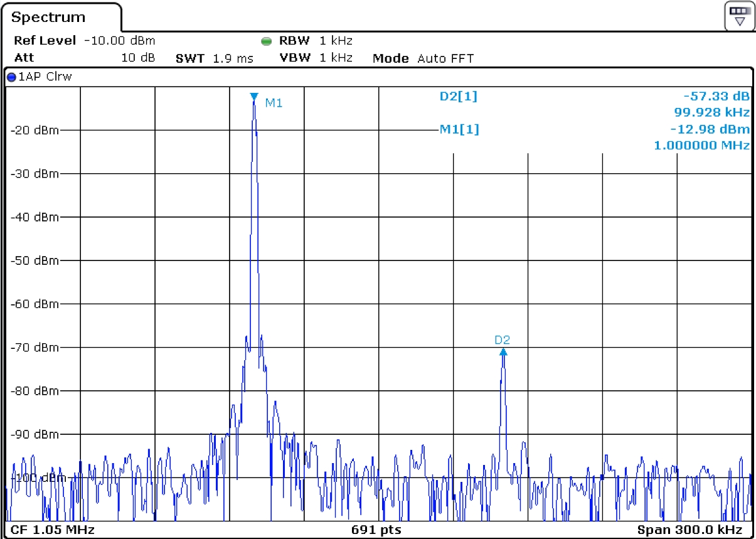Select the D2 delta marker triangle
This screenshot has width=756, height=539.
point(503,352)
